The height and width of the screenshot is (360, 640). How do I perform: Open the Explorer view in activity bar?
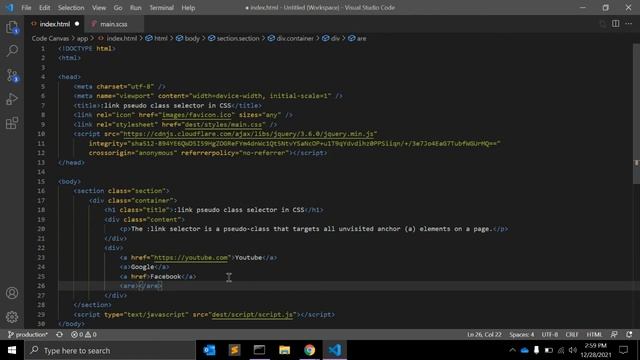tap(12, 27)
